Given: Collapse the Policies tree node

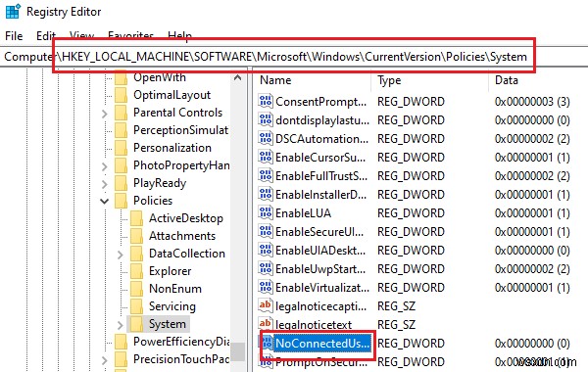Looking at the screenshot, I should coord(105,201).
